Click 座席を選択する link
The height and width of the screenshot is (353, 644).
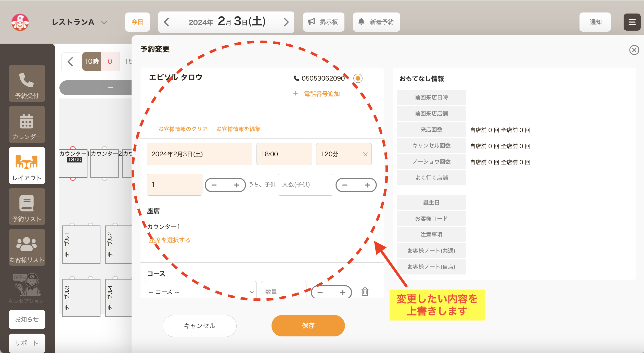point(170,240)
